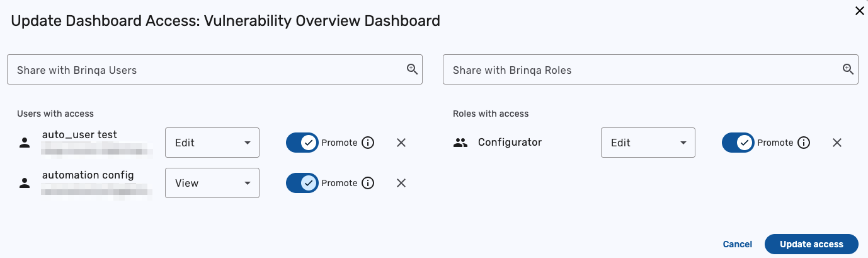The height and width of the screenshot is (258, 868).
Task: Click the group icon beside Configurator
Action: 460,143
